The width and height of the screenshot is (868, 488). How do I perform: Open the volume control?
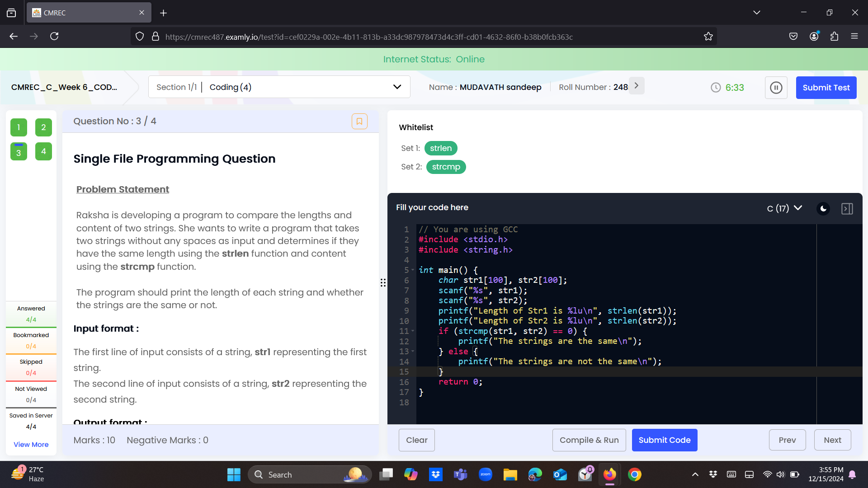pos(781,474)
